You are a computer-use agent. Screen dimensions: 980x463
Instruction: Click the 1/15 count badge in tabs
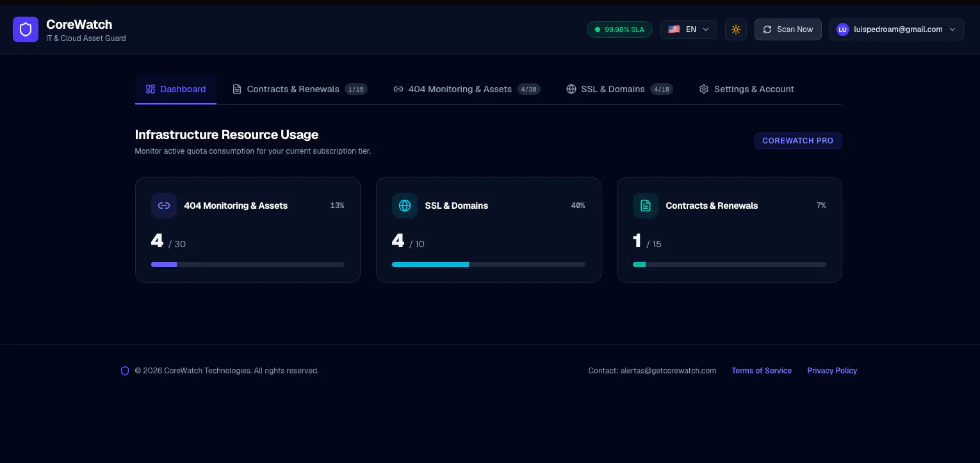click(356, 90)
